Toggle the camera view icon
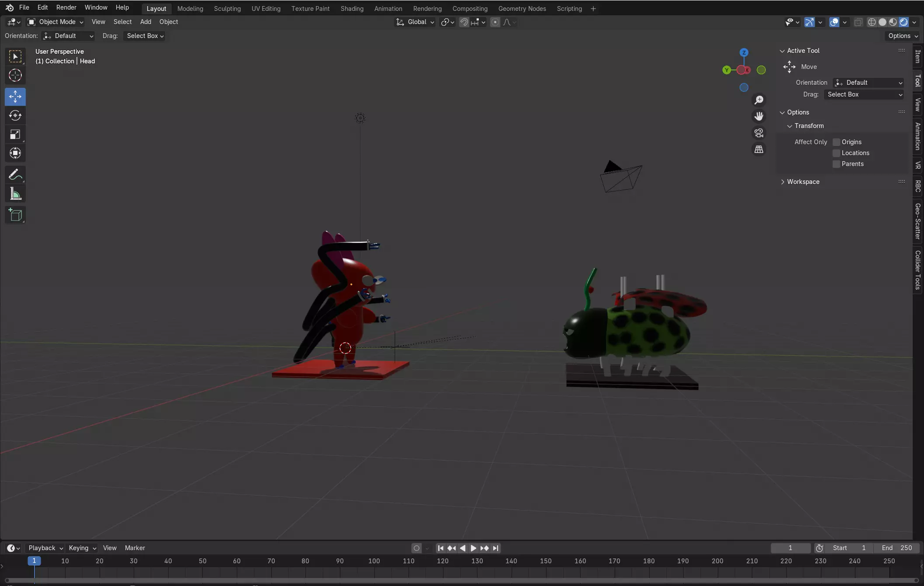 click(x=759, y=133)
